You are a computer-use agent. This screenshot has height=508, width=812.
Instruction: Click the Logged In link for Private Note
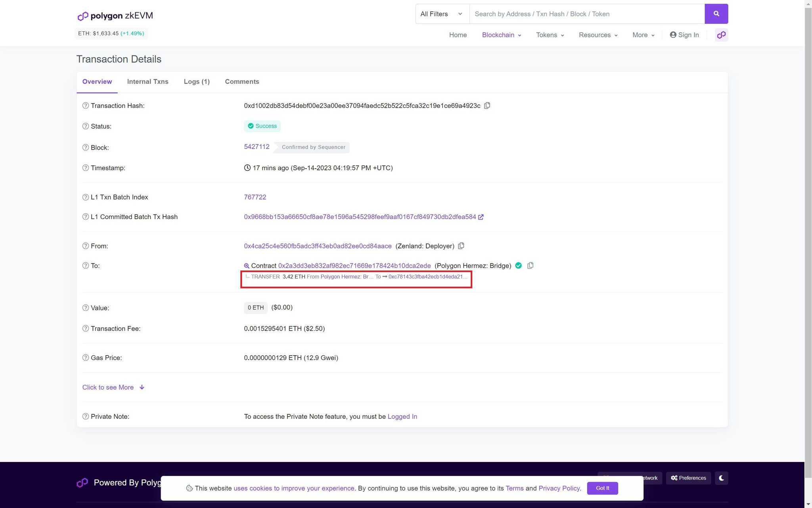tap(402, 416)
